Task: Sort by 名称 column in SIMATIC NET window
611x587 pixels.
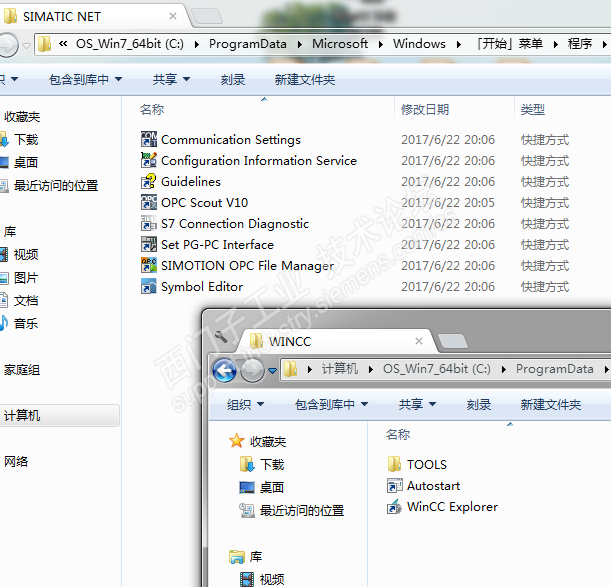Action: click(152, 110)
